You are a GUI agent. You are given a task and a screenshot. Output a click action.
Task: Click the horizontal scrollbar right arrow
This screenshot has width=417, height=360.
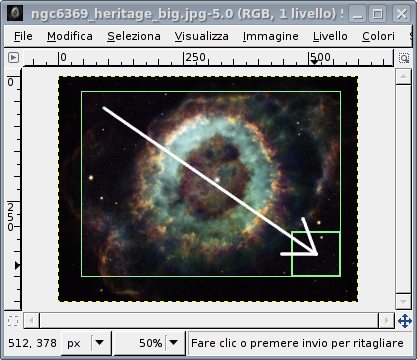click(386, 321)
